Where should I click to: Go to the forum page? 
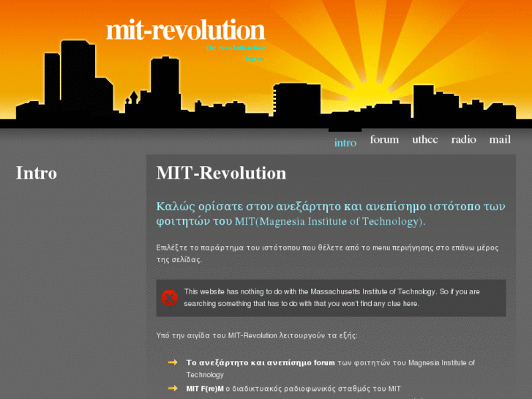tap(384, 139)
